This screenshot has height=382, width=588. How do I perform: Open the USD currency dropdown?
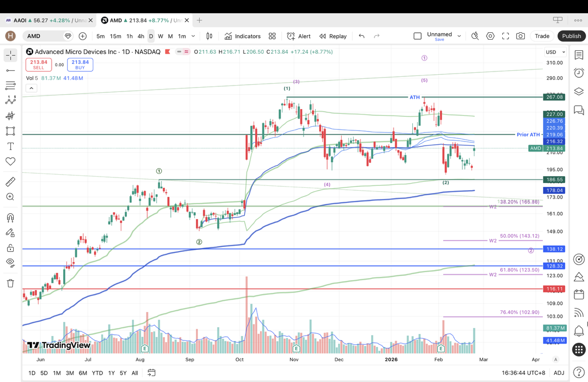click(555, 52)
